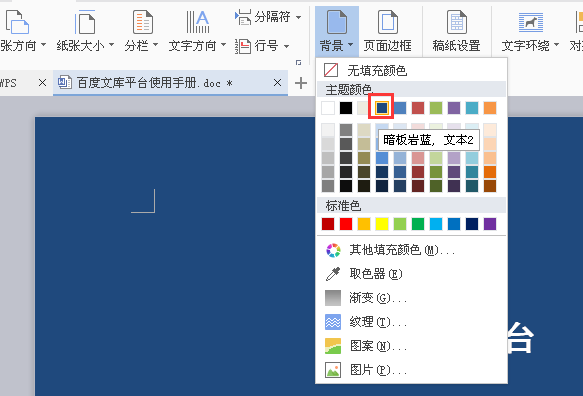Collapse the background dropdown arrow
This screenshot has height=396, width=583.
coord(351,45)
